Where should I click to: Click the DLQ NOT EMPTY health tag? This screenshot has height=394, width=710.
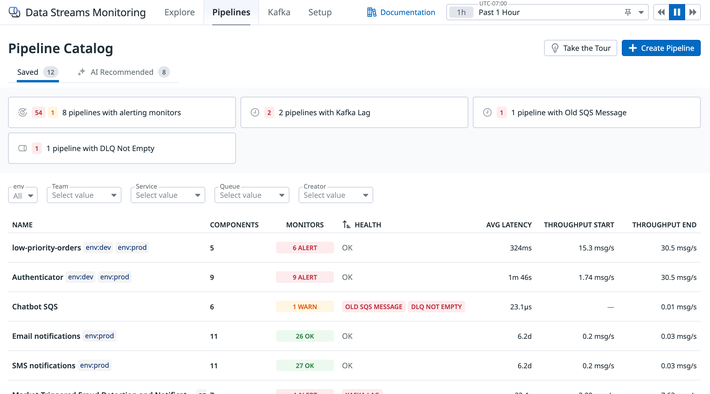coord(437,307)
